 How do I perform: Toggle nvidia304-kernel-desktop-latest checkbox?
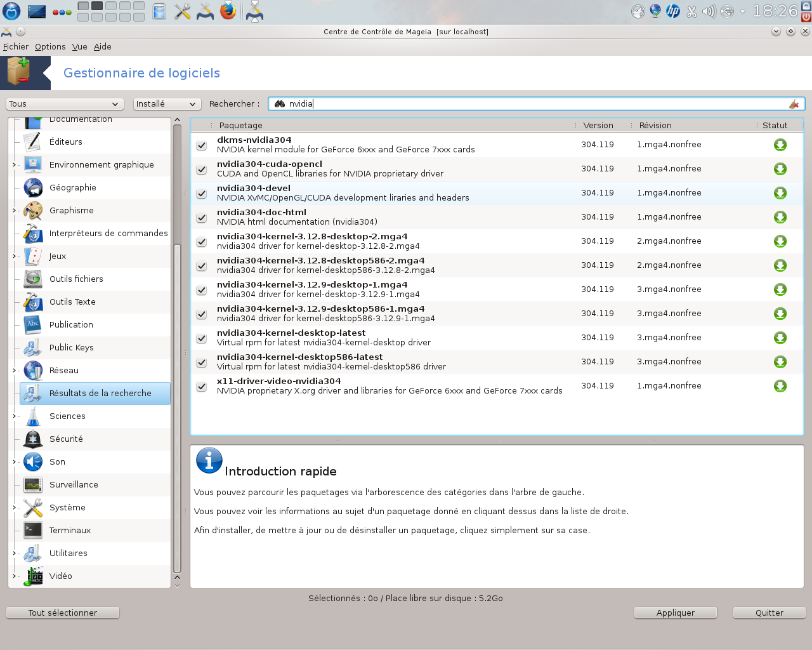point(202,338)
